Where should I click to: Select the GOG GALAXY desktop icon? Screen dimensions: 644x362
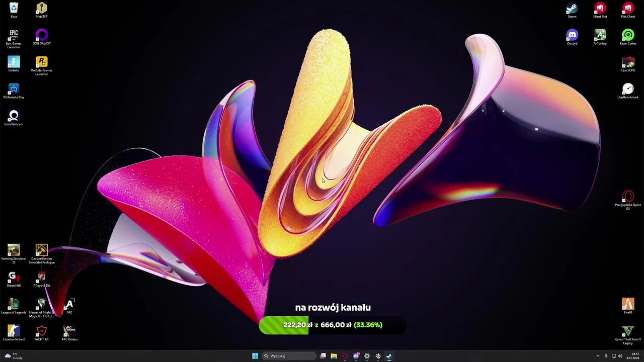click(41, 37)
